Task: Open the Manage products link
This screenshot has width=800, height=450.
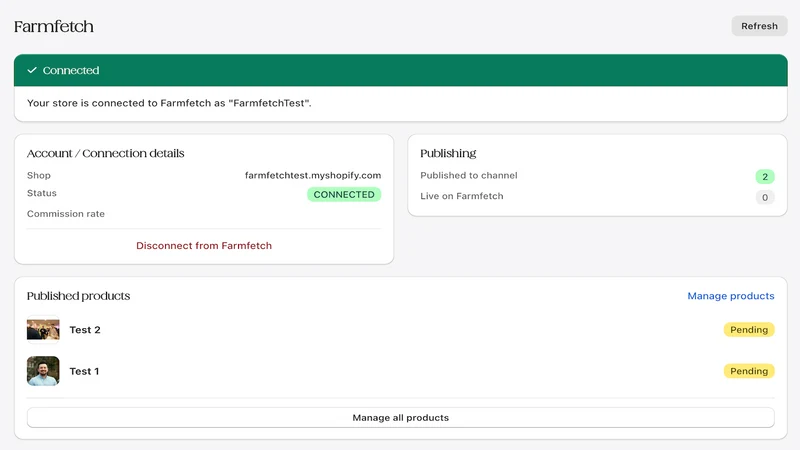Action: pyautogui.click(x=731, y=296)
